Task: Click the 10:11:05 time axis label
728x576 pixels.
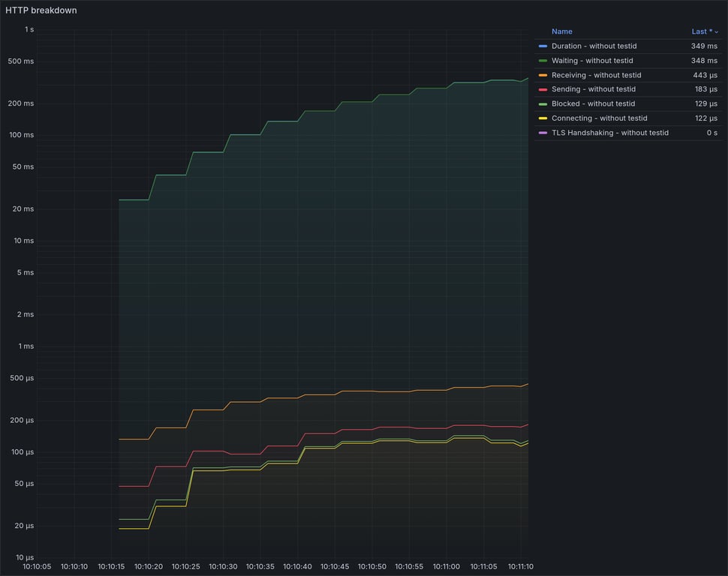Action: click(484, 566)
